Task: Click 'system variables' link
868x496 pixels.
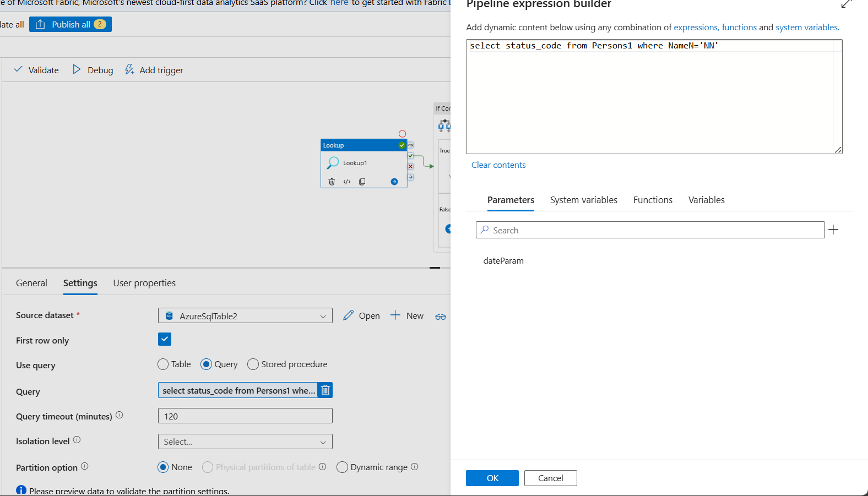Action: coord(807,27)
